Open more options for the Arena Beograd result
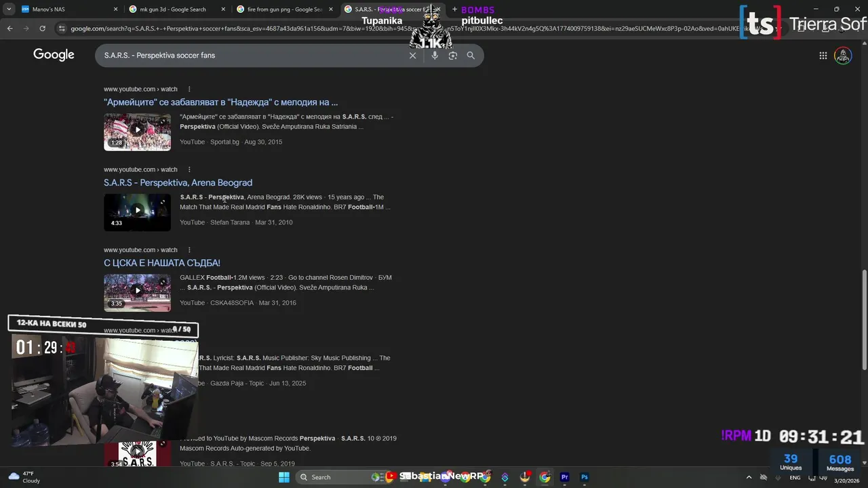Image resolution: width=868 pixels, height=488 pixels. point(189,169)
